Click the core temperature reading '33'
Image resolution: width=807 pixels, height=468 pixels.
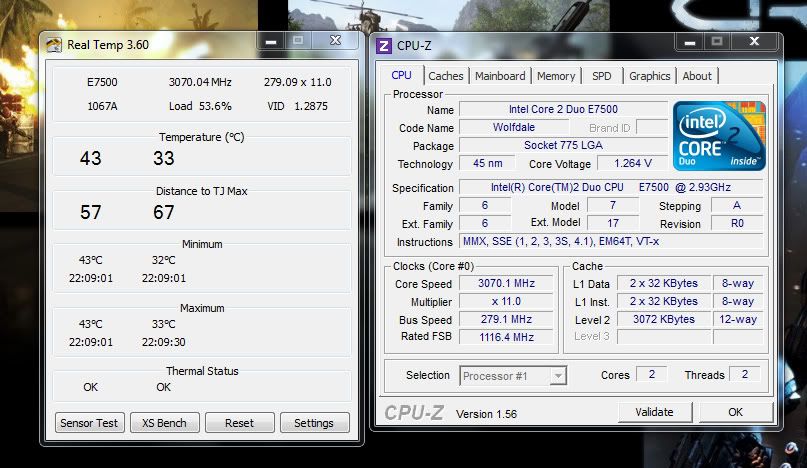164,158
